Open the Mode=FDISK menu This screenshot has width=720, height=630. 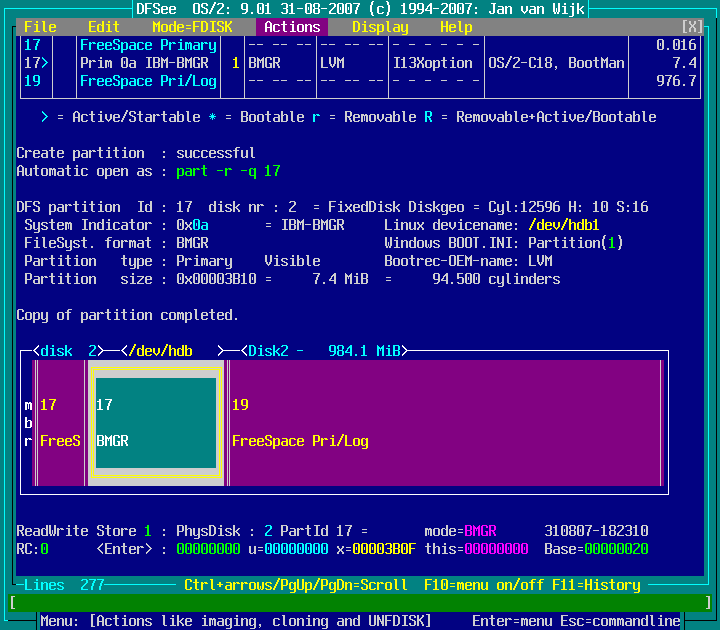pos(196,27)
